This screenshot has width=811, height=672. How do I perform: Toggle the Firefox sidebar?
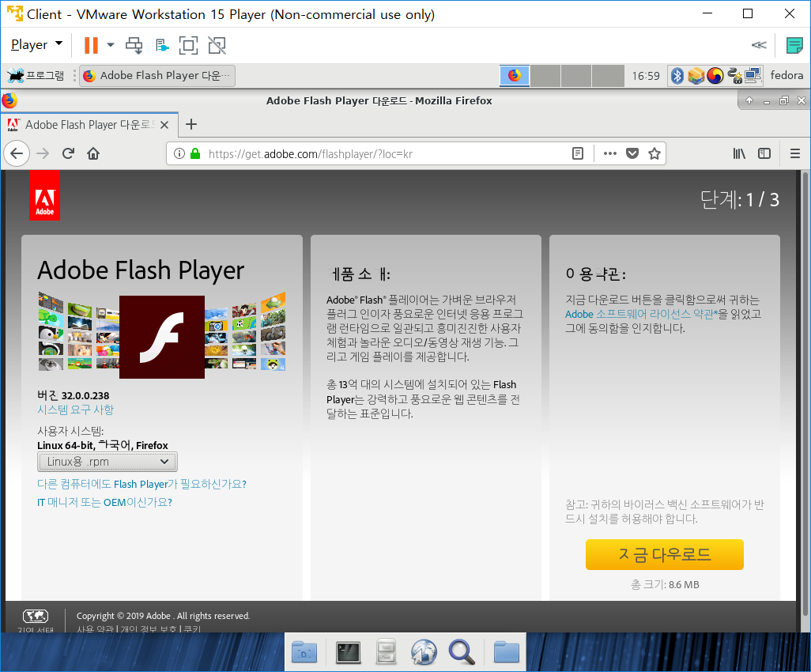pos(764,153)
